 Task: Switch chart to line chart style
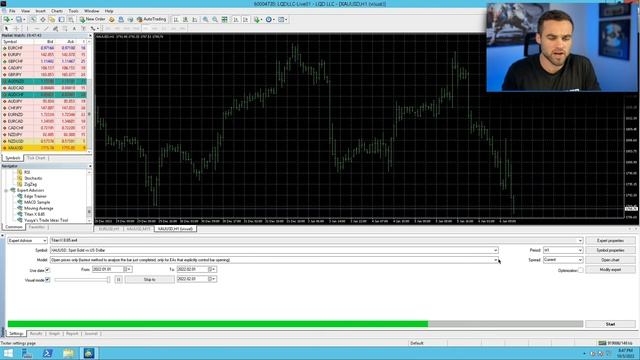[x=195, y=19]
